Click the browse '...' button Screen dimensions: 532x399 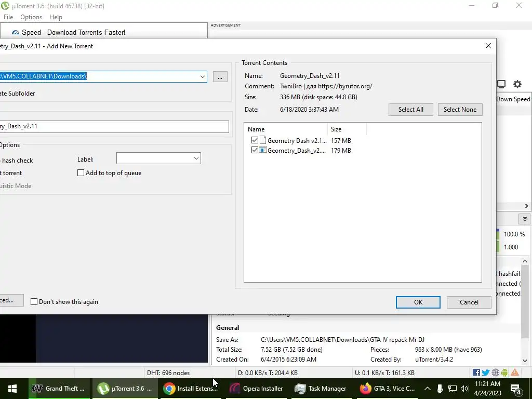click(x=220, y=77)
